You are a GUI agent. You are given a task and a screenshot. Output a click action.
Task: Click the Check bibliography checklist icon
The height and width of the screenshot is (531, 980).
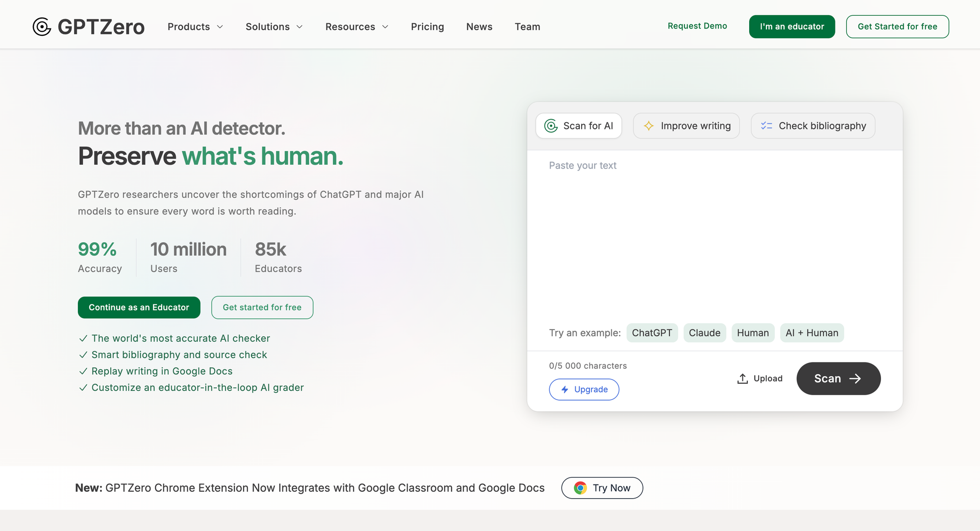click(x=766, y=126)
